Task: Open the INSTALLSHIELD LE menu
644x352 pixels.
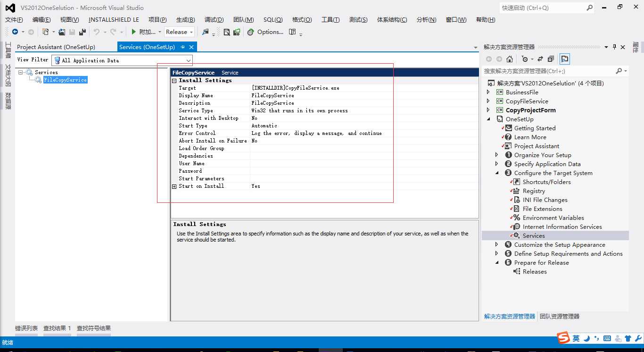Action: [x=114, y=20]
